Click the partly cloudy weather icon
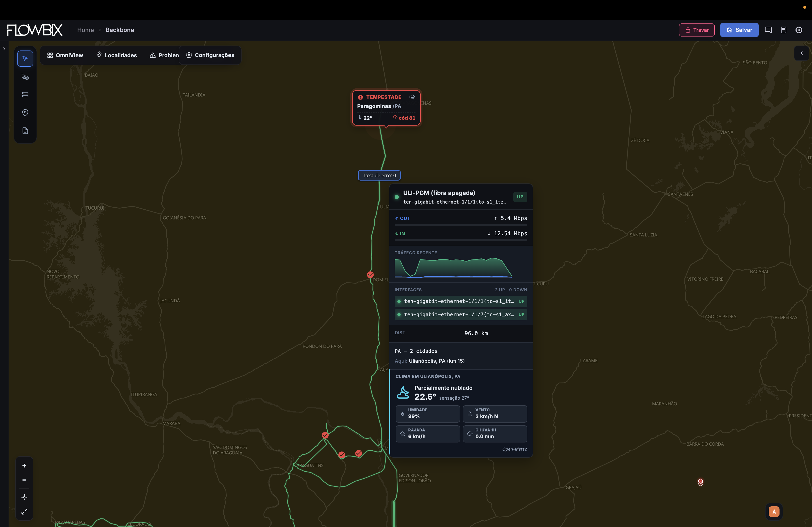Viewport: 812px width, 527px height. pos(403,392)
